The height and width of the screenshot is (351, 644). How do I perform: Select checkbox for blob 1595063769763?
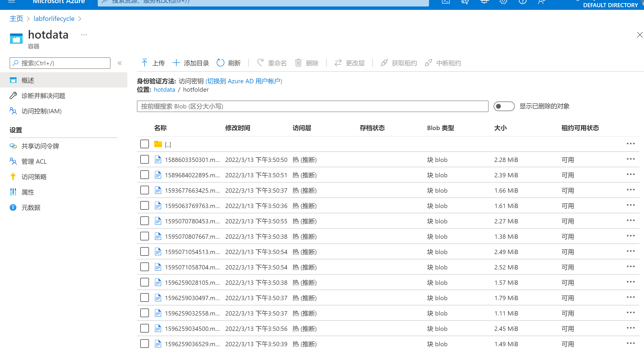click(x=145, y=205)
